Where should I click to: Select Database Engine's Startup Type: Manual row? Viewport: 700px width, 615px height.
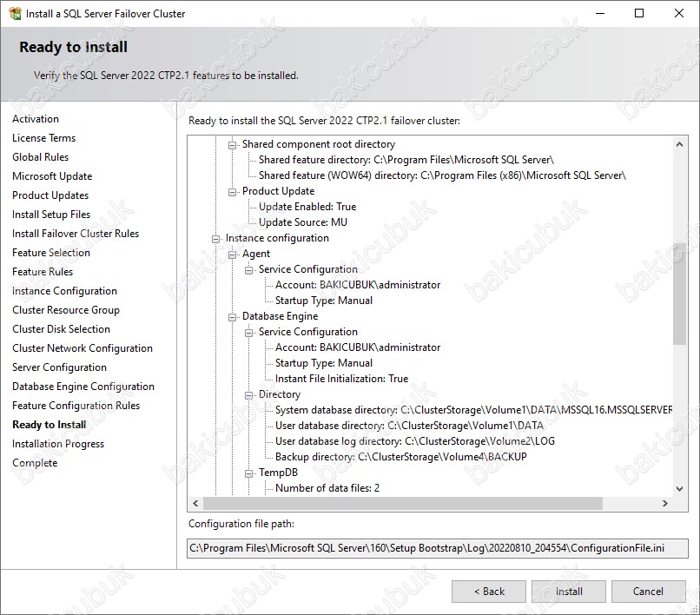tap(324, 363)
